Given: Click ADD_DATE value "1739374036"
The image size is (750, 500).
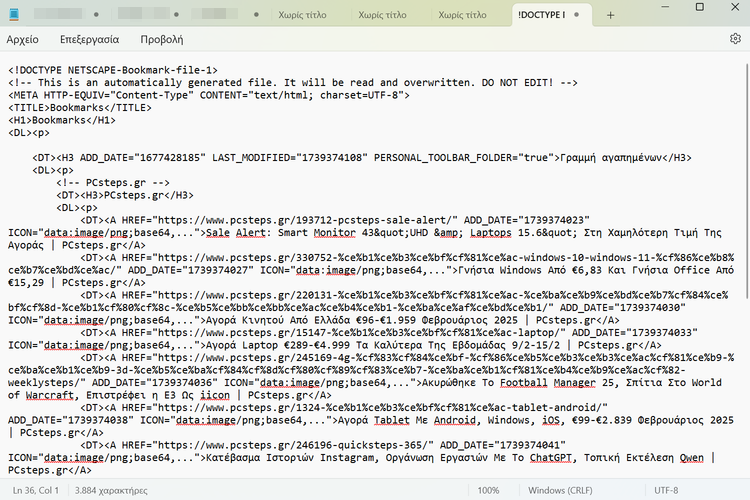Looking at the screenshot, I should coord(182,383).
